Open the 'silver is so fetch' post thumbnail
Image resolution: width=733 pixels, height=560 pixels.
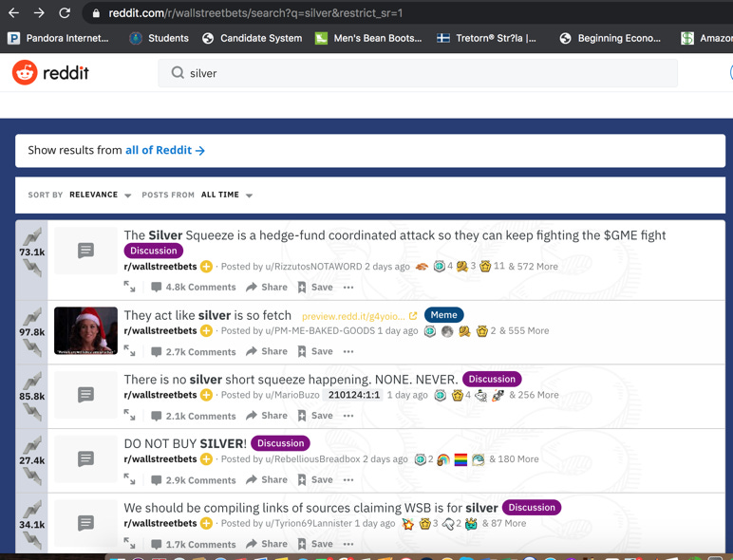85,330
